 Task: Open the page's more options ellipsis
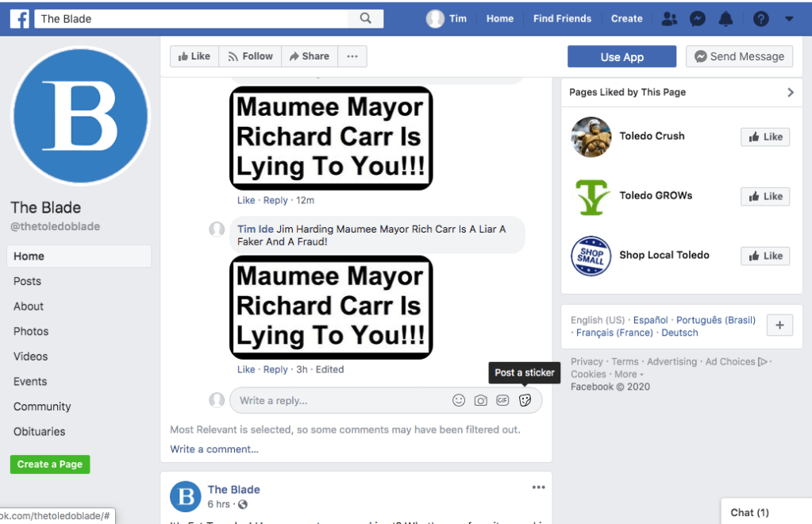click(352, 56)
